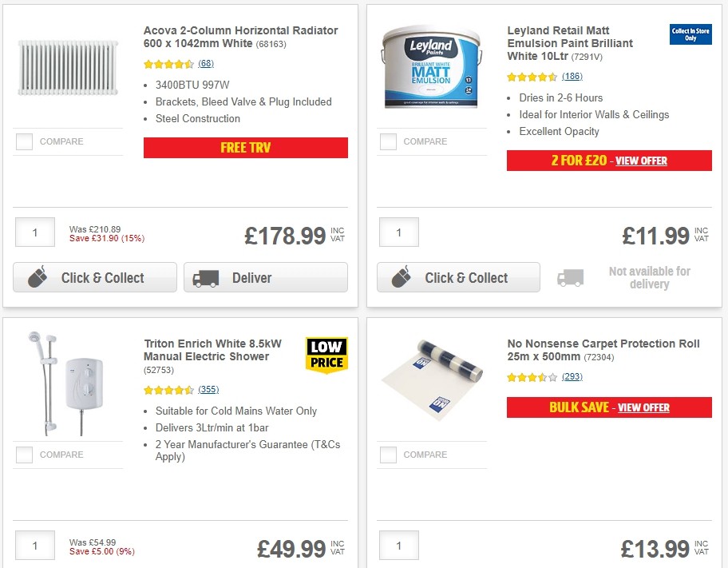Open the Acova 2-Column Radiator product title
728x568 pixels.
click(x=238, y=38)
